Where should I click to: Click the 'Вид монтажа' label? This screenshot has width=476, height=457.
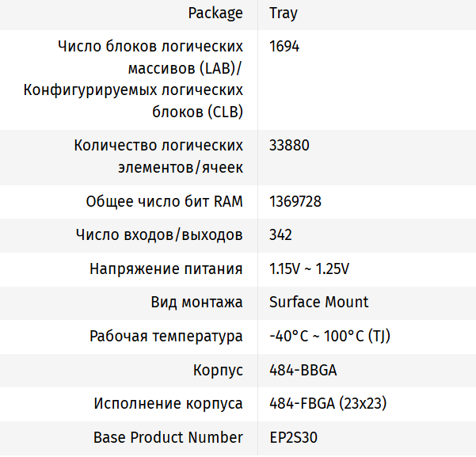click(196, 302)
